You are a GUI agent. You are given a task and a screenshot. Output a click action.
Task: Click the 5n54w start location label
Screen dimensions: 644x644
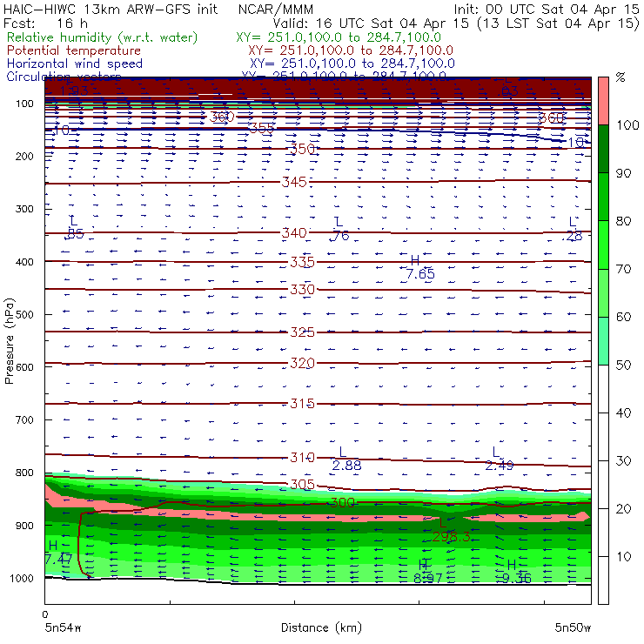coord(64,628)
